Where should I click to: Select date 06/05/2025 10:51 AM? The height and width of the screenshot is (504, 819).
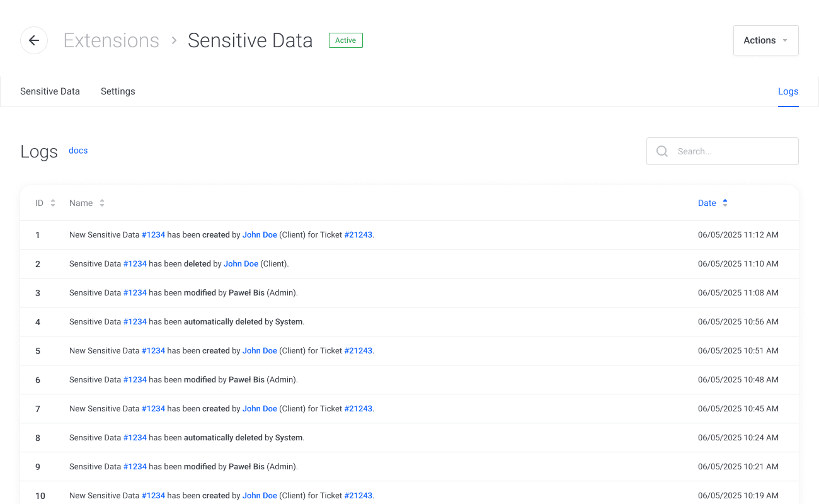click(x=738, y=351)
